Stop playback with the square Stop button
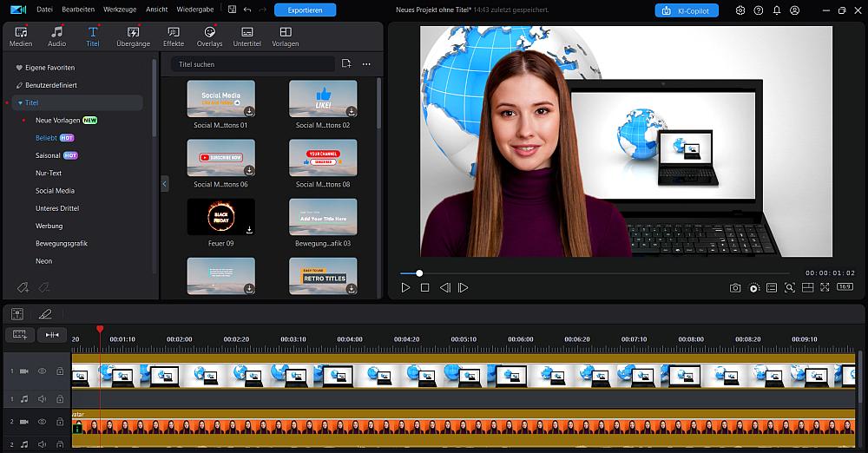Image resolution: width=868 pixels, height=453 pixels. (424, 287)
